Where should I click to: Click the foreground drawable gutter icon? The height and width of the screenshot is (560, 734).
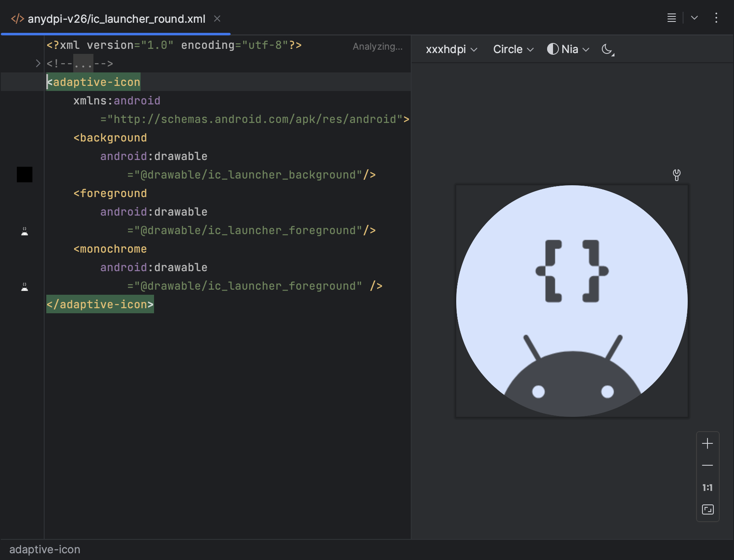(x=25, y=231)
